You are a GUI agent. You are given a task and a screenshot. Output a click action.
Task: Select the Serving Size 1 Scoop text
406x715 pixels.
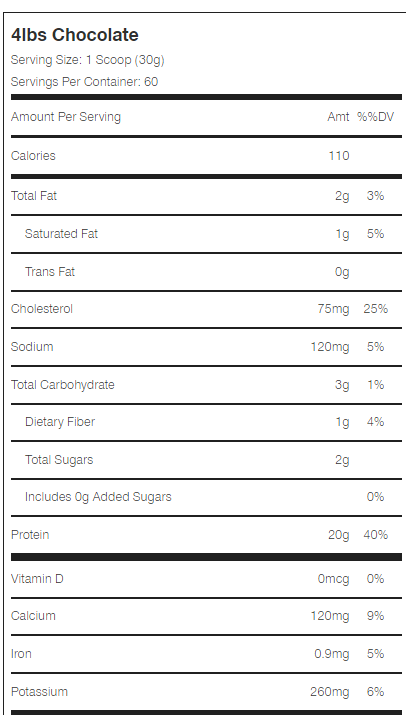pyautogui.click(x=88, y=60)
